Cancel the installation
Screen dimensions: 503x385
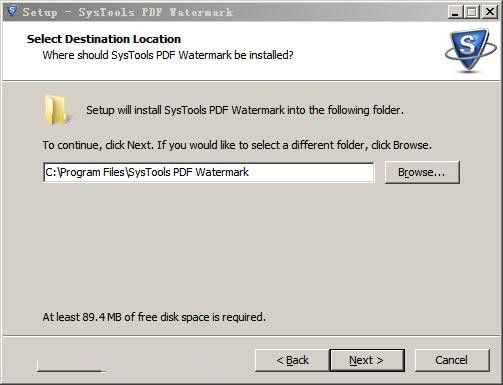click(x=452, y=360)
